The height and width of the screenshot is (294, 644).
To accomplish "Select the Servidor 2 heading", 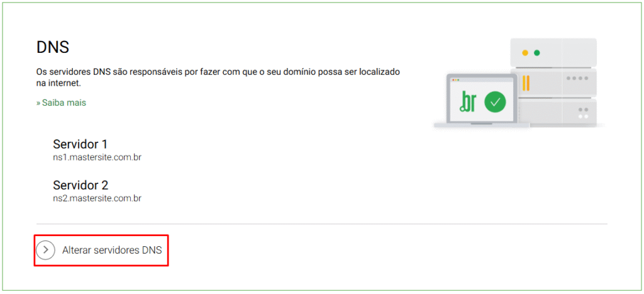I will (80, 184).
